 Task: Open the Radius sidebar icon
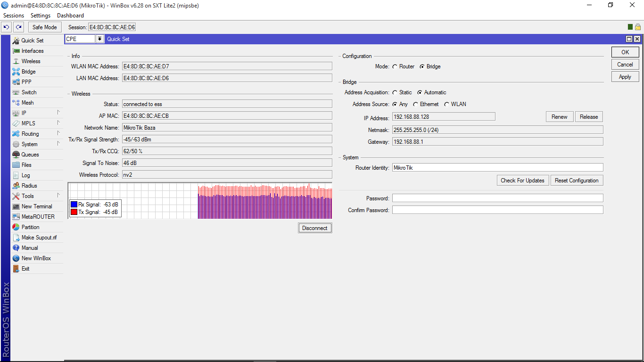coord(16,186)
